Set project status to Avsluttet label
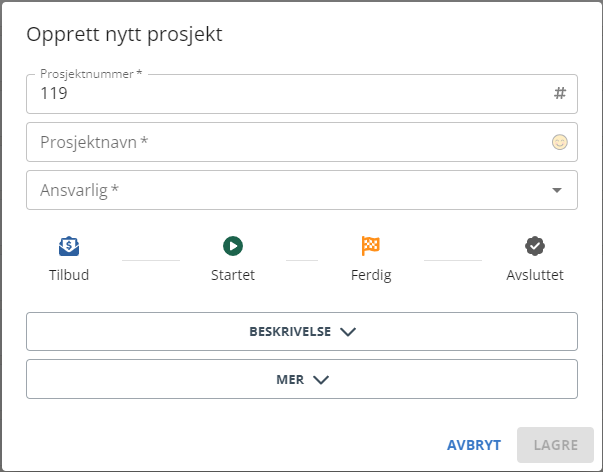The width and height of the screenshot is (603, 472). click(535, 275)
